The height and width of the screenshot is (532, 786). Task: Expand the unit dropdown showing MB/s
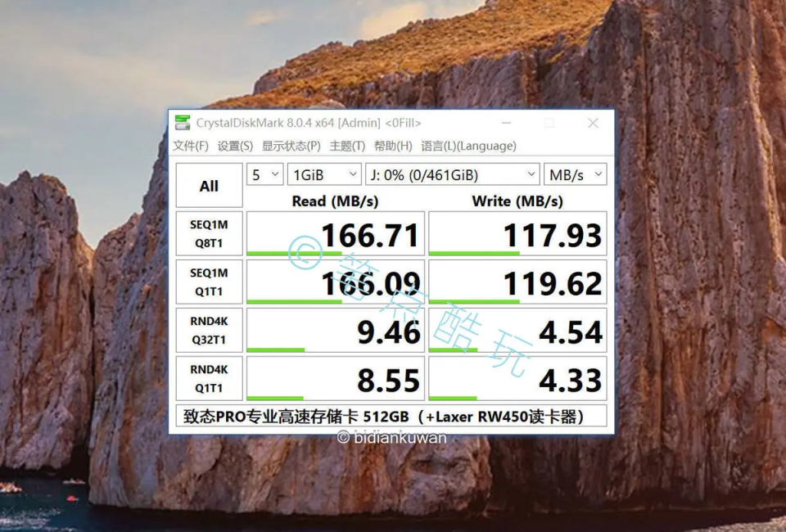coord(576,174)
